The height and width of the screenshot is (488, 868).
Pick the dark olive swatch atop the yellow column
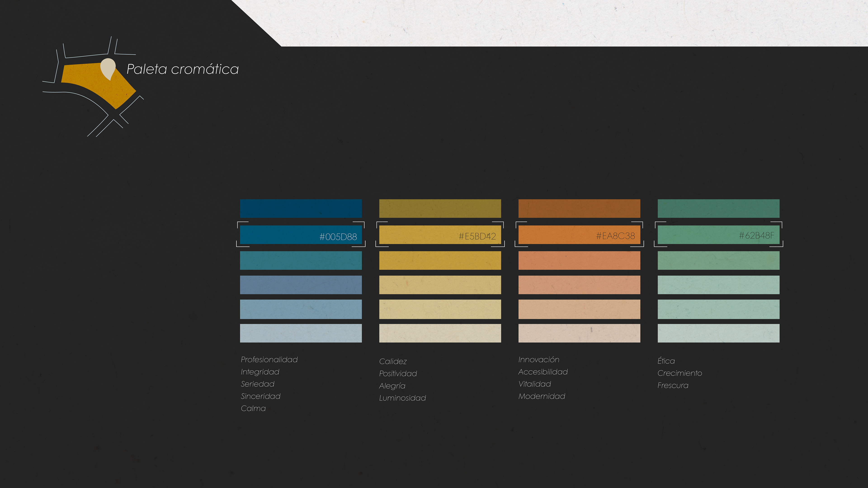pyautogui.click(x=440, y=209)
